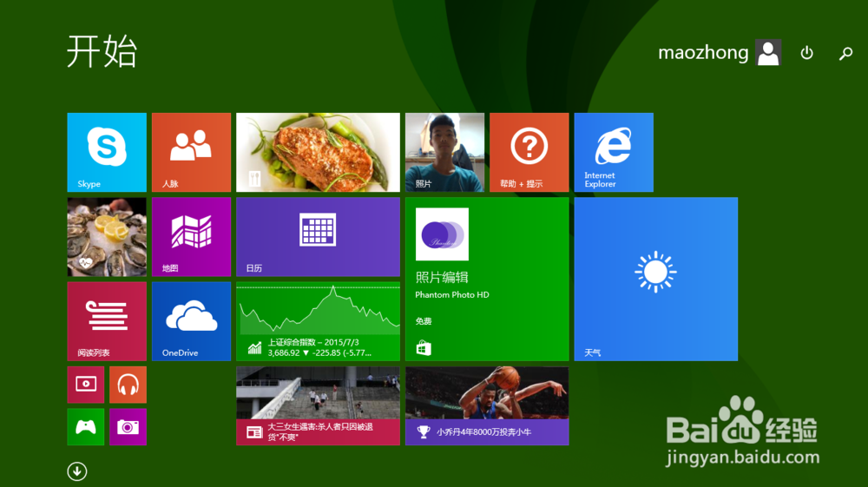Launch the Internet Explorer tile
868x487 pixels.
pos(614,152)
